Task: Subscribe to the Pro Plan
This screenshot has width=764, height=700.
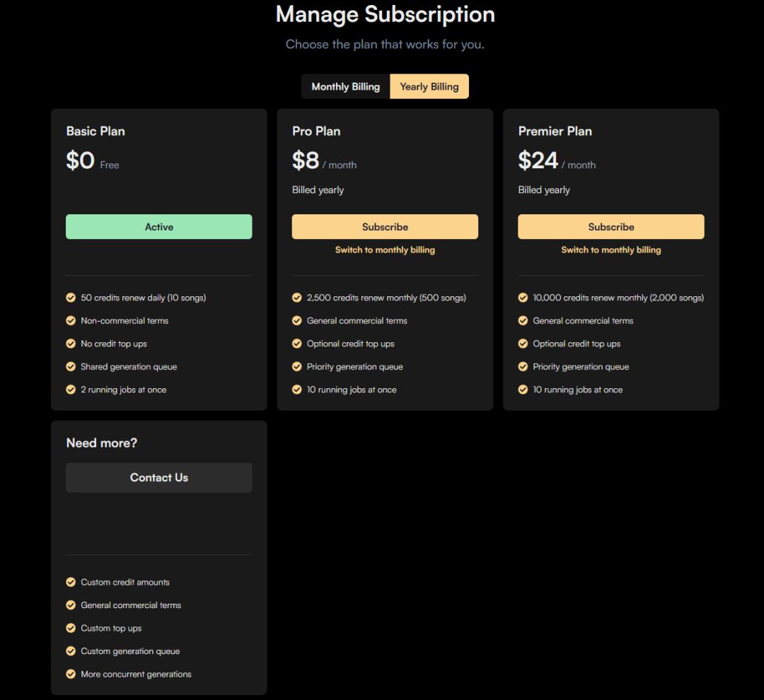Action: pyautogui.click(x=385, y=227)
